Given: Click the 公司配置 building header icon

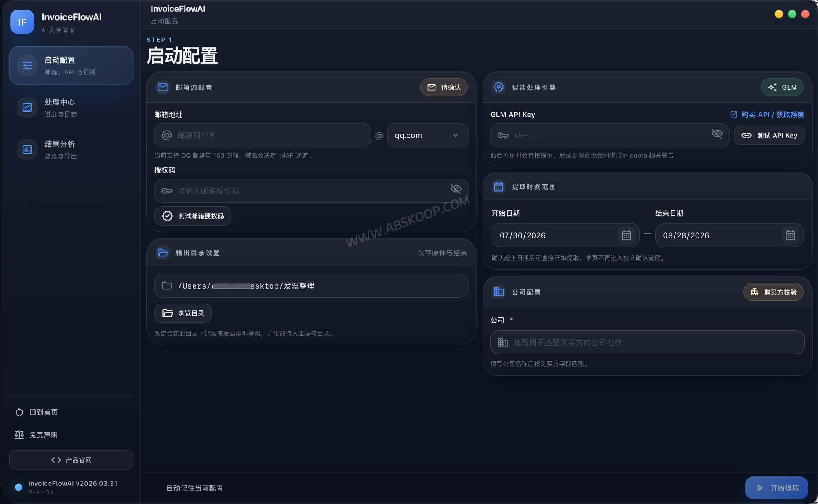Looking at the screenshot, I should (x=499, y=292).
